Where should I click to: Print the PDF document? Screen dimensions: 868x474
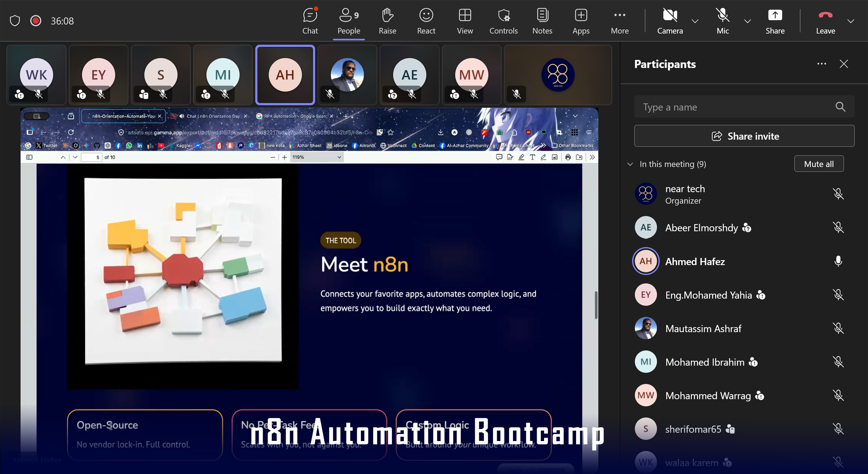point(568,157)
